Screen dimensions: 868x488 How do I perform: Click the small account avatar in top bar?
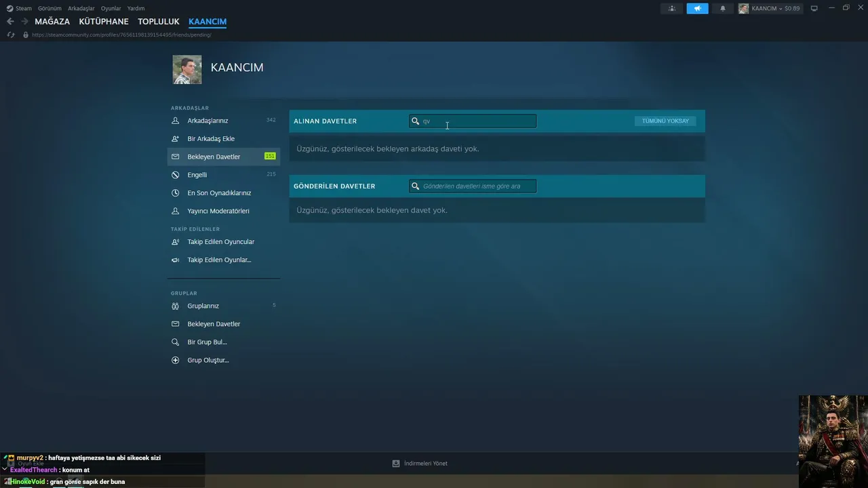point(744,8)
